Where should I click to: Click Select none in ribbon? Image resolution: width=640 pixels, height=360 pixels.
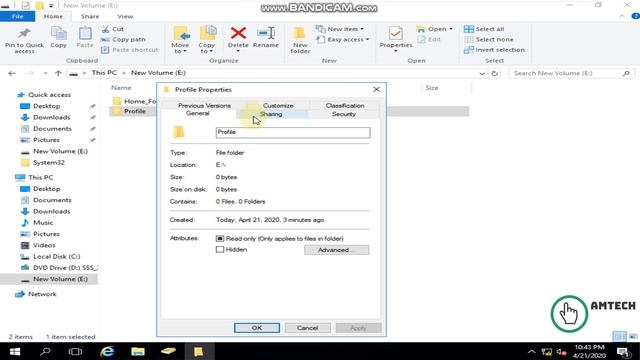[x=489, y=40]
